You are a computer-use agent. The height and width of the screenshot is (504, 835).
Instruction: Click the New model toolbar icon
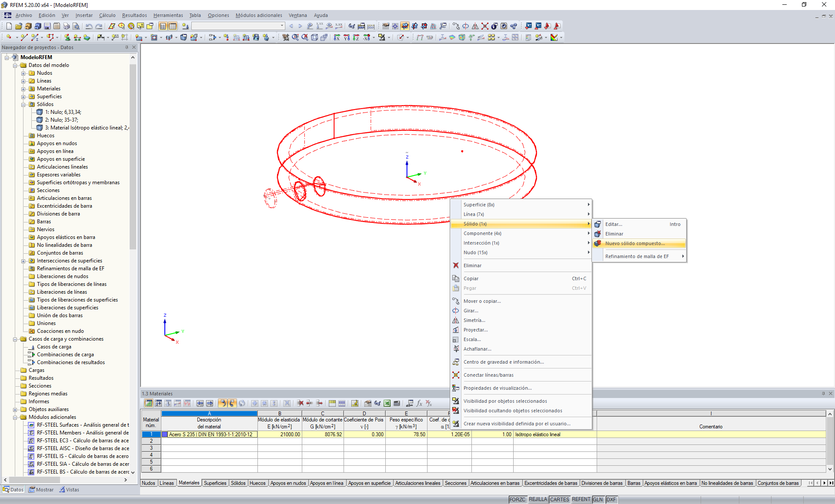pyautogui.click(x=9, y=26)
